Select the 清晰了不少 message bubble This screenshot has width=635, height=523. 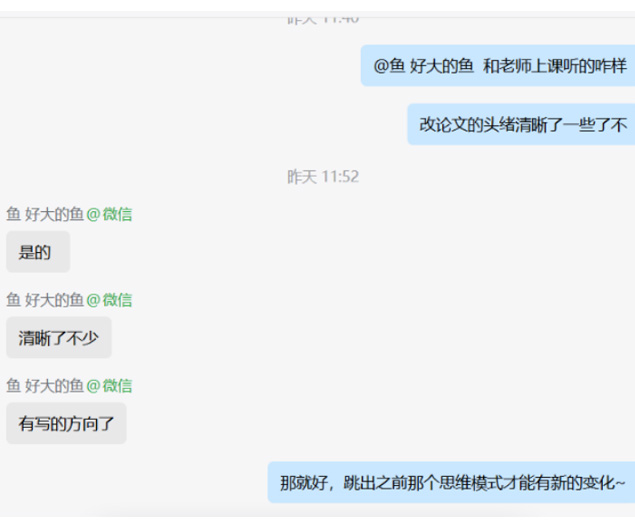click(59, 337)
